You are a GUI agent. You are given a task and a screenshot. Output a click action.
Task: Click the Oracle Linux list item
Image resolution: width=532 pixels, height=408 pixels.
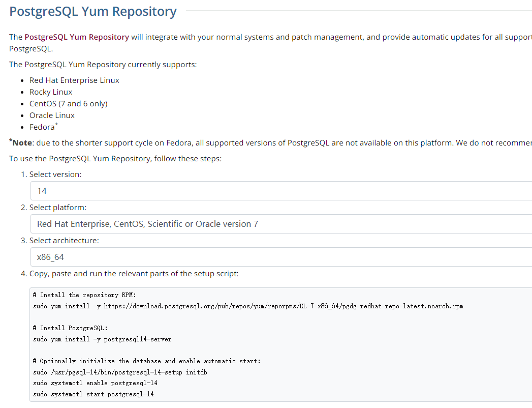(52, 115)
